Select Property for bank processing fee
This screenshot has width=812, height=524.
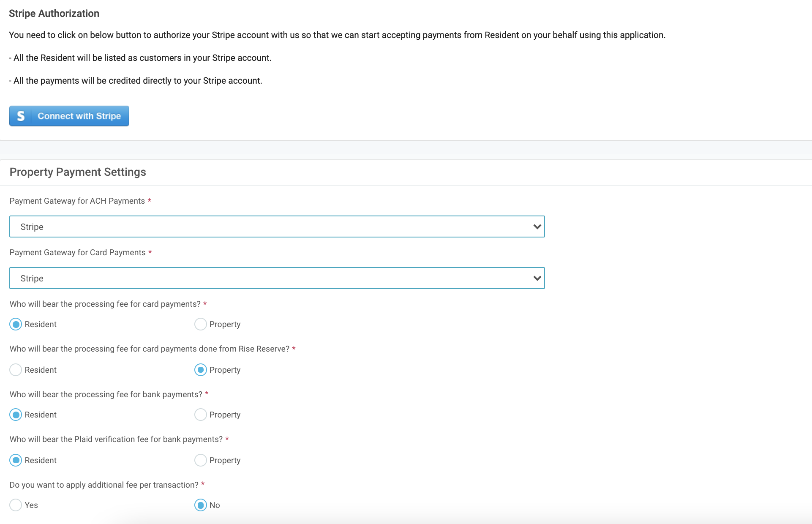201,415
